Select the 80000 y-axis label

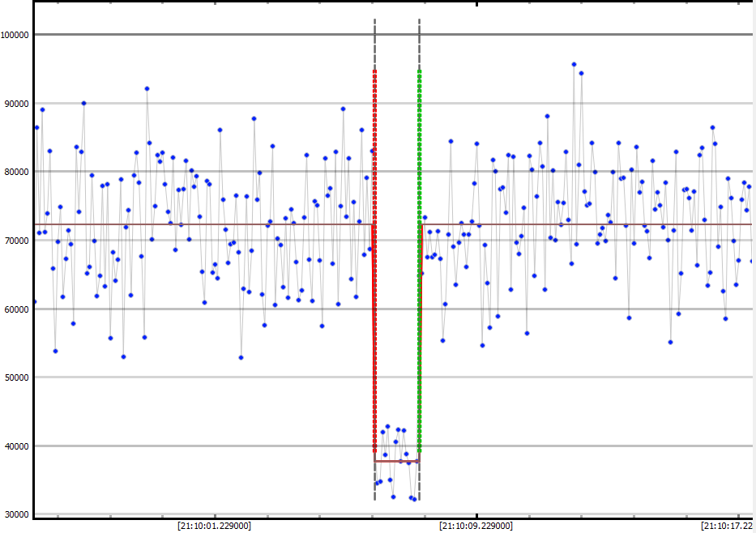(x=17, y=172)
